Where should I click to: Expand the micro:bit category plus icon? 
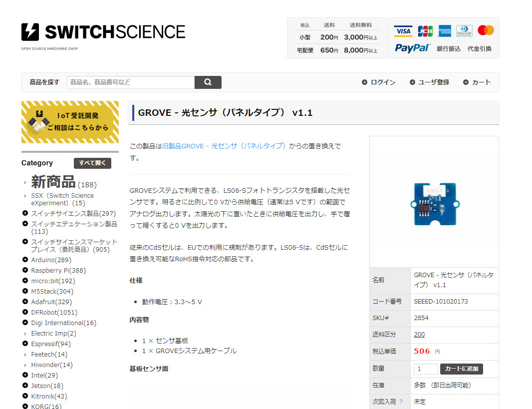25,281
